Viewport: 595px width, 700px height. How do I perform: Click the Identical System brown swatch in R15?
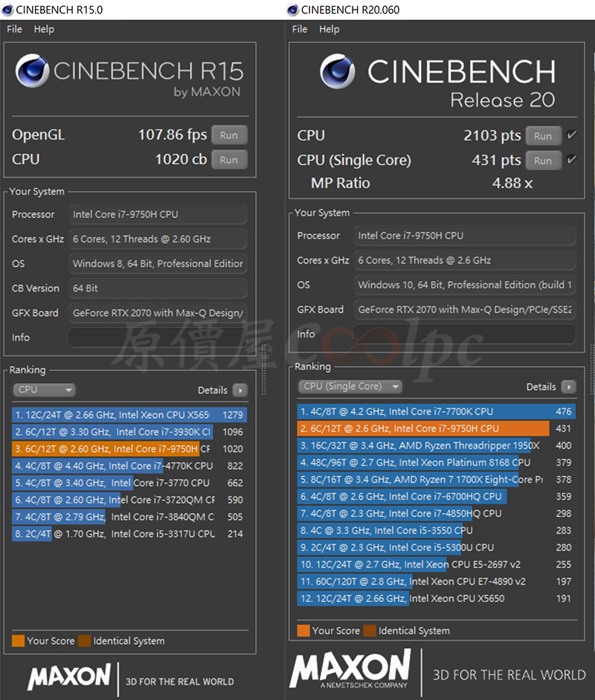84,640
